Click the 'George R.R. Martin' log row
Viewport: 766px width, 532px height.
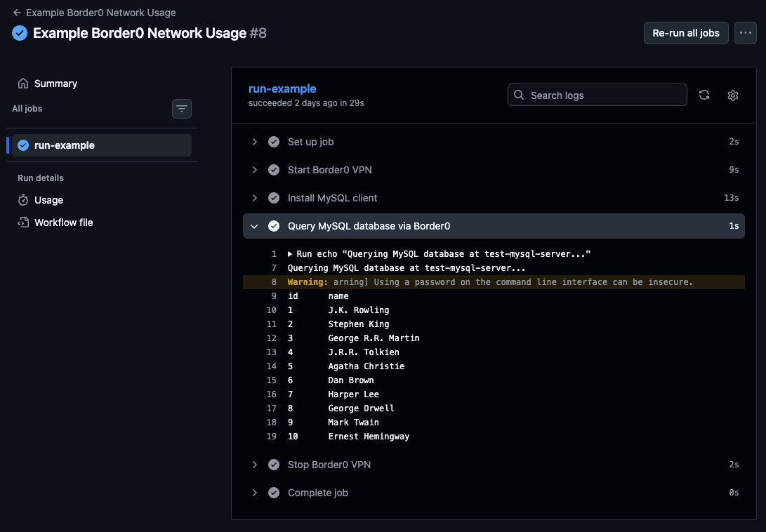pyautogui.click(x=494, y=338)
